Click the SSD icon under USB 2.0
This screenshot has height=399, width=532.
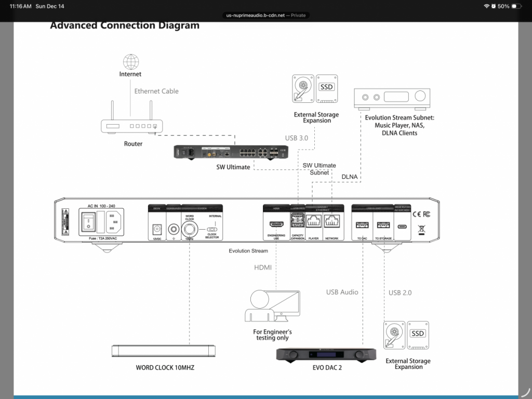pyautogui.click(x=418, y=334)
